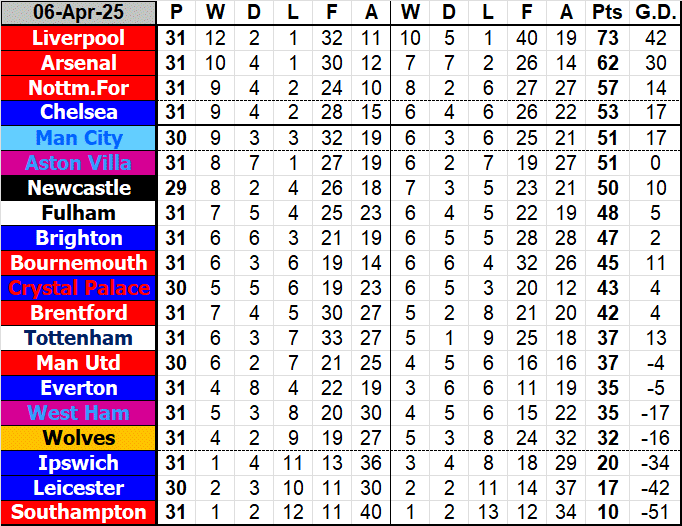
Task: Click the Pts column header
Action: pyautogui.click(x=604, y=13)
